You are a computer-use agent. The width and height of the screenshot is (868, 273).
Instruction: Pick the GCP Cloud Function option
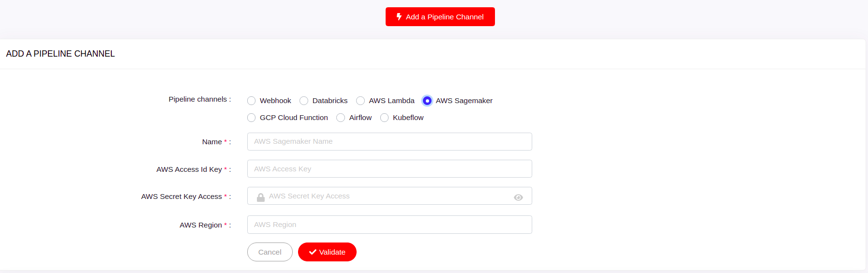coord(252,118)
